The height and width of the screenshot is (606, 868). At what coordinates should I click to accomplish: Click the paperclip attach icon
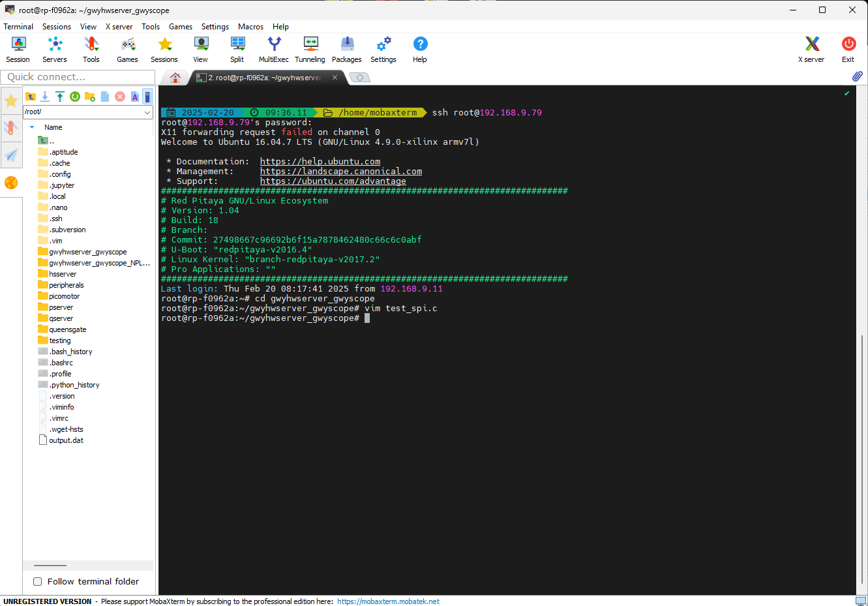[x=858, y=76]
